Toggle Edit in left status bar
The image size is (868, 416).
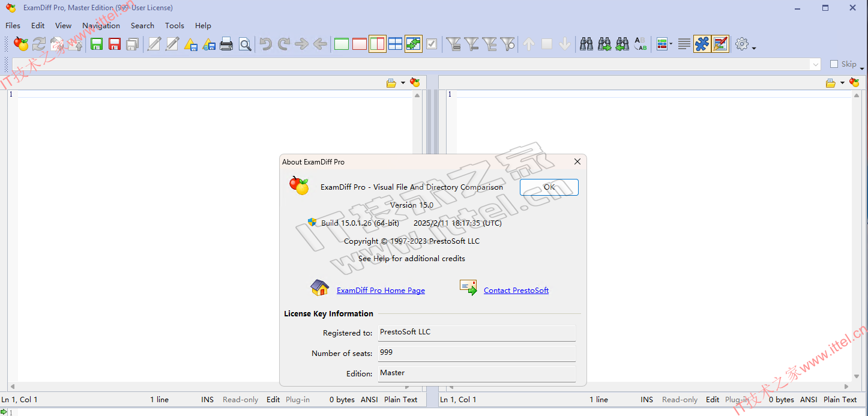pyautogui.click(x=273, y=399)
